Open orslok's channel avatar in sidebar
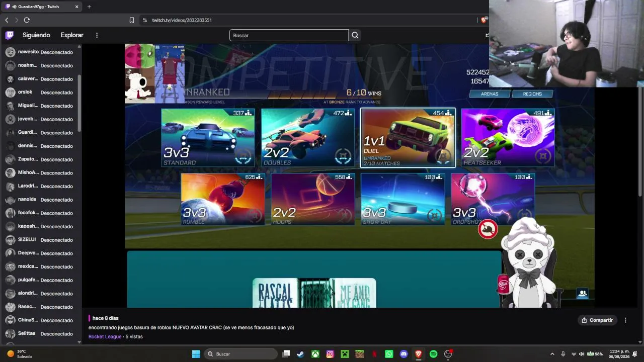Viewport: 644px width, 362px height. tap(10, 92)
